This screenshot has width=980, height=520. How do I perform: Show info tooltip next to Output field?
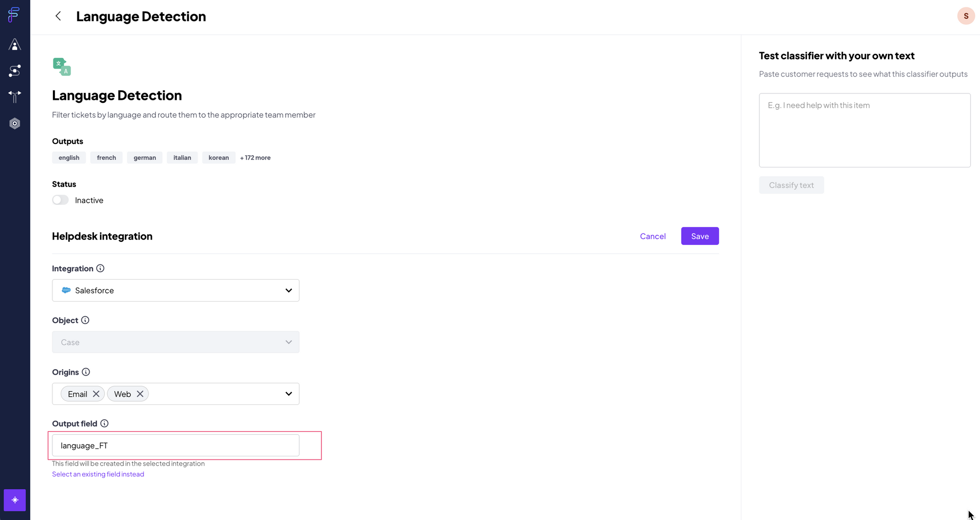(104, 424)
